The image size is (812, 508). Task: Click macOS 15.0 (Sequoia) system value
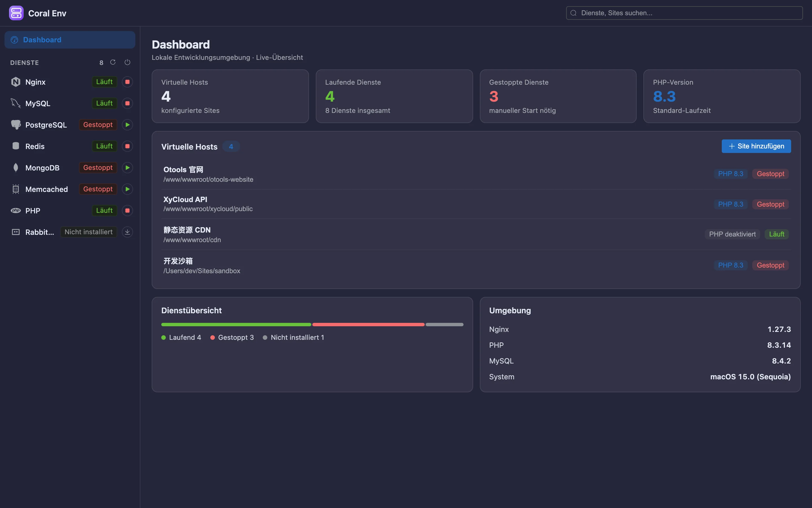(750, 377)
